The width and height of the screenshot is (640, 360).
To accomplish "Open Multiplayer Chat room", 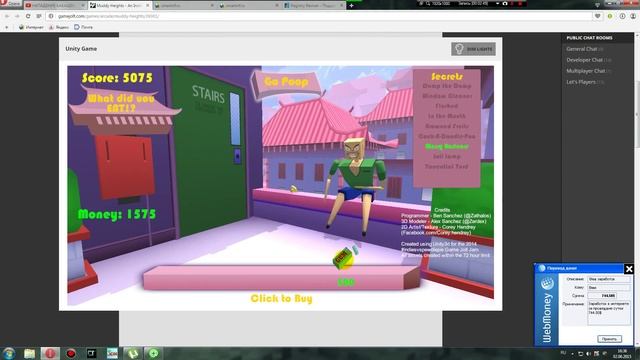I will coord(589,71).
